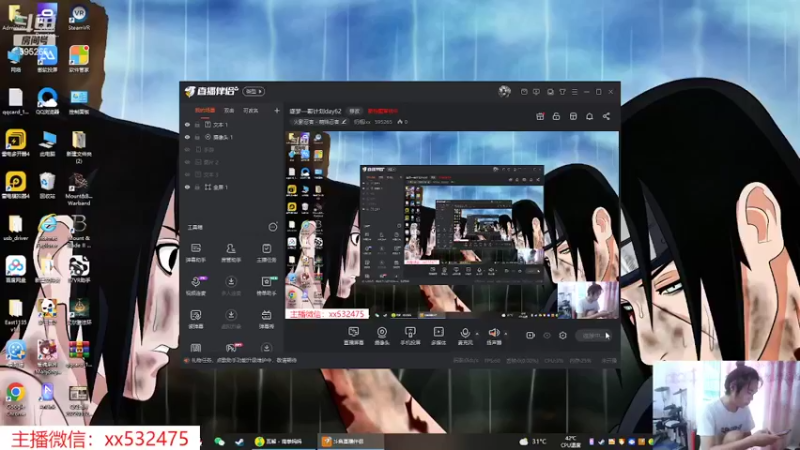Toggle the lock on the 文本 1 source
Viewport: 800px width, 450px height.
(x=197, y=124)
